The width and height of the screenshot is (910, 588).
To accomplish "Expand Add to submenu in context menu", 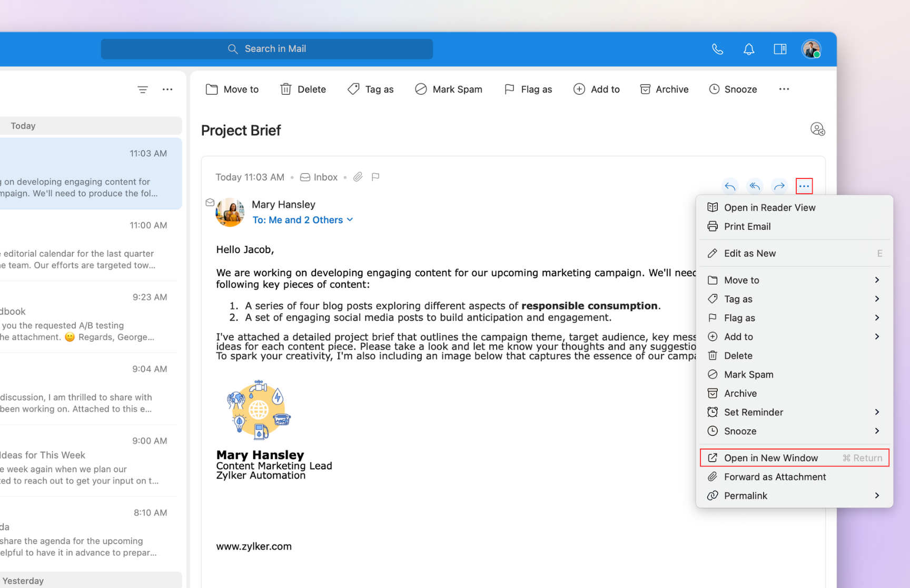I will 794,337.
